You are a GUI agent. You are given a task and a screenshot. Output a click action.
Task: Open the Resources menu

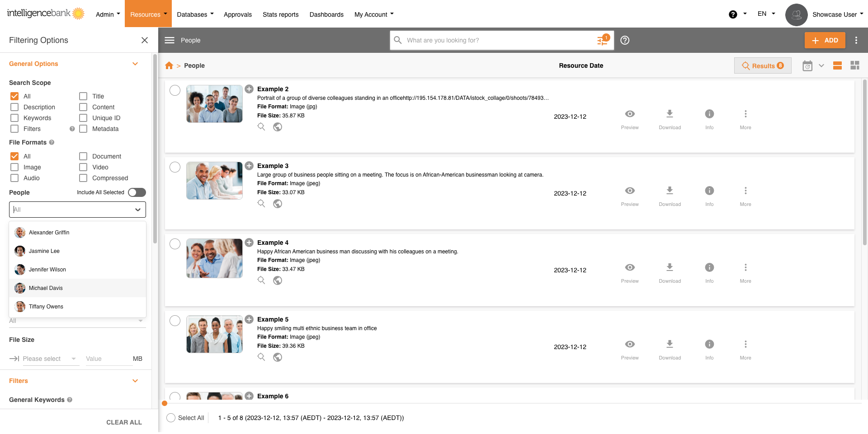tap(148, 14)
